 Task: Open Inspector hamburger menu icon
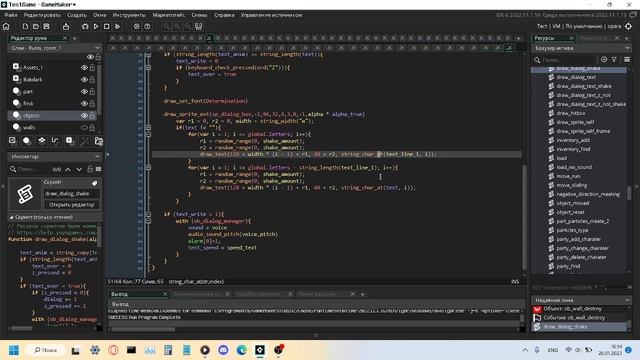[x=98, y=169]
